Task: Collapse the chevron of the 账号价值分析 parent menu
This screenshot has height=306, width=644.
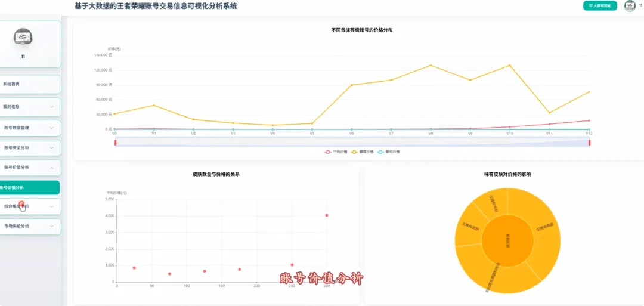Action: (x=52, y=168)
